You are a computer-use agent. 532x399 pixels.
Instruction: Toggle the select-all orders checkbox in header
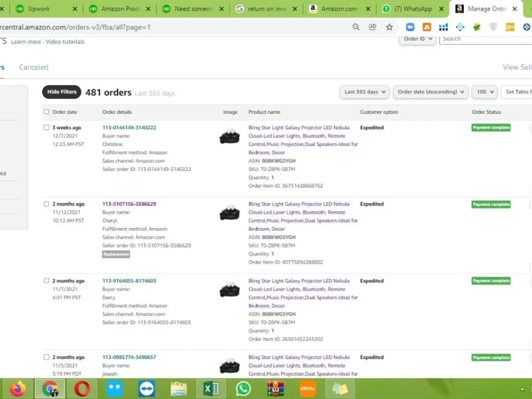coord(46,112)
